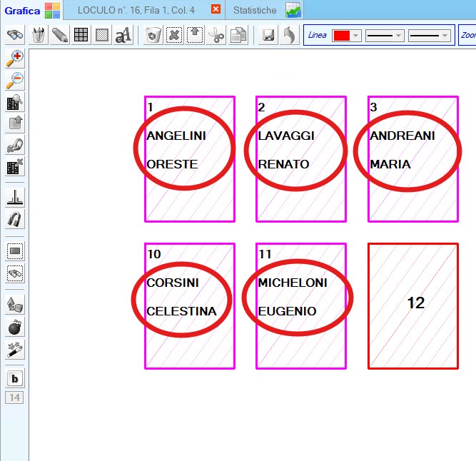Image resolution: width=476 pixels, height=461 pixels.
Task: Activate the magic wand tool
Action: pos(14,350)
